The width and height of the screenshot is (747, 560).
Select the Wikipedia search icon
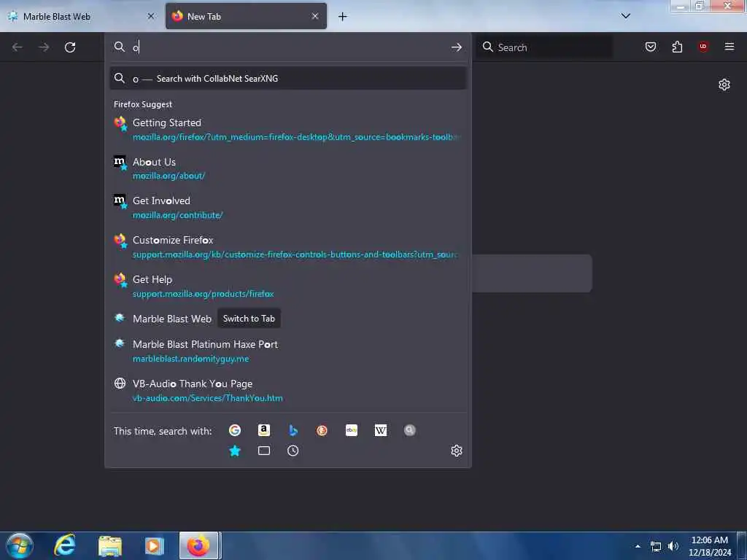(x=381, y=430)
